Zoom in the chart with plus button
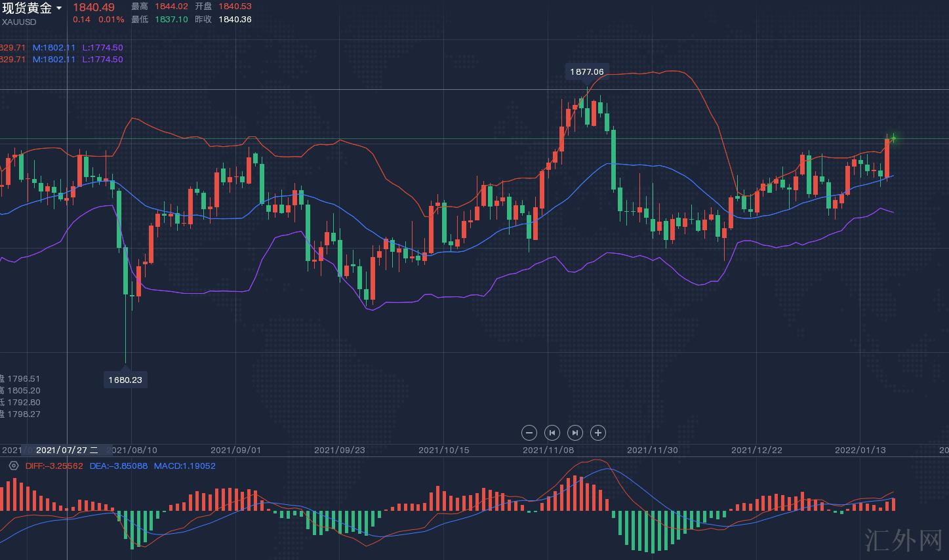Screen dimensions: 949x560 tap(598, 433)
